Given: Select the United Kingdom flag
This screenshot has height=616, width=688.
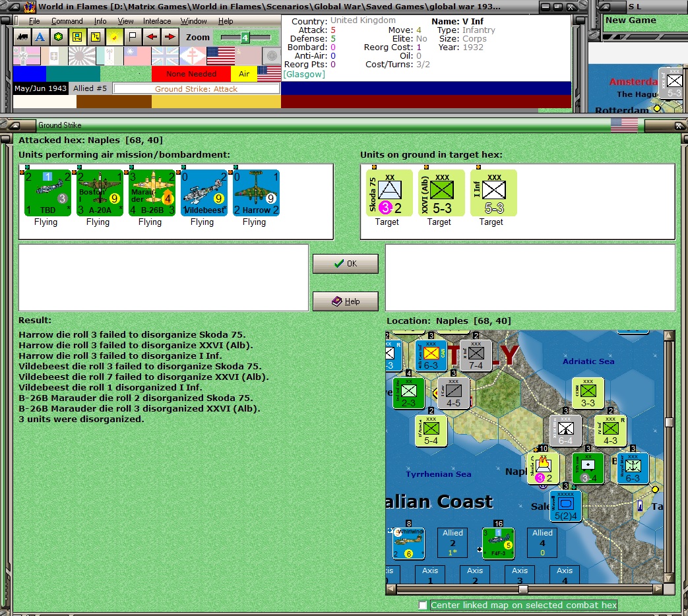Looking at the screenshot, I should [x=165, y=56].
